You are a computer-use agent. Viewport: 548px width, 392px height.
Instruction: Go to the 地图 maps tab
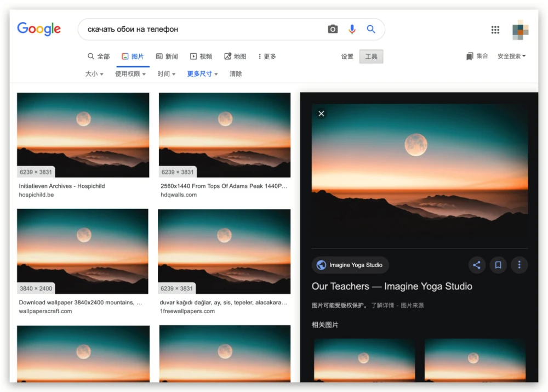click(235, 56)
